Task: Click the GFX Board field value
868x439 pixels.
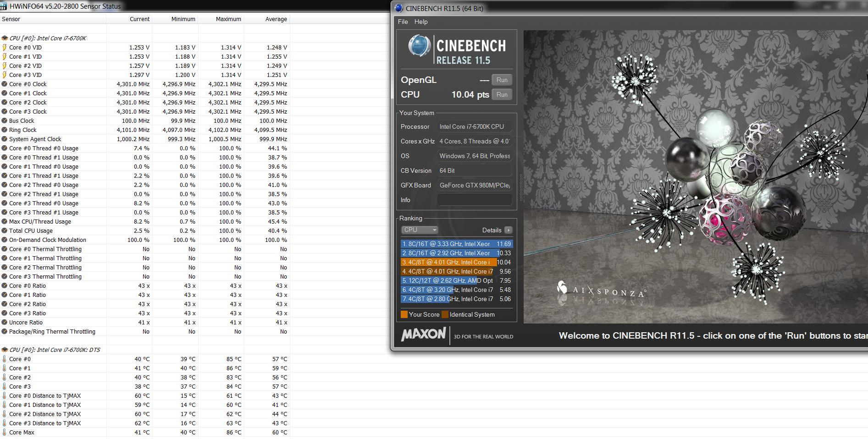Action: (x=475, y=185)
